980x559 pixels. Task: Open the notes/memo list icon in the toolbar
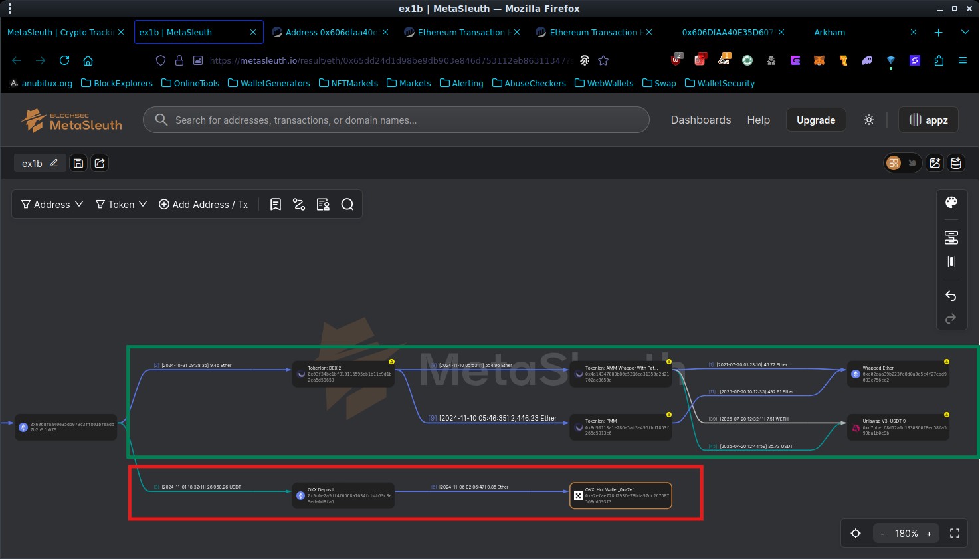tap(276, 205)
